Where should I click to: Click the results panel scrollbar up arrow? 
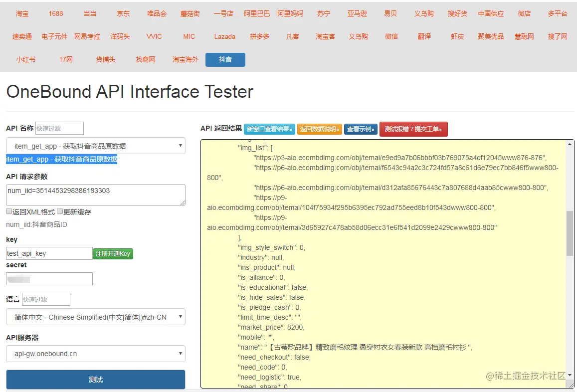570,144
